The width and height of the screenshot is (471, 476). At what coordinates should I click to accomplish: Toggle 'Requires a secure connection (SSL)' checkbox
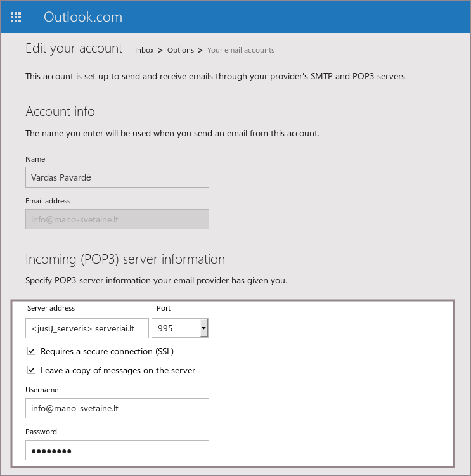(x=32, y=351)
